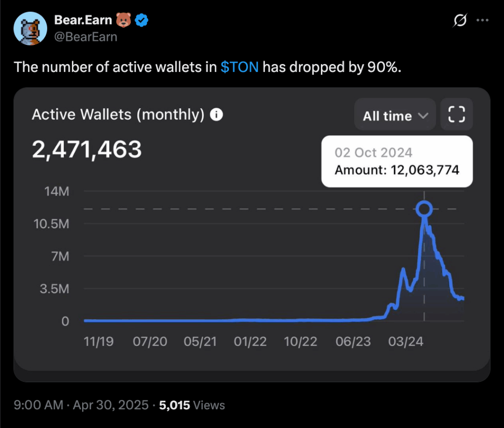The height and width of the screenshot is (428, 504).
Task: Click the Bear.Earn display name
Action: coord(83,21)
